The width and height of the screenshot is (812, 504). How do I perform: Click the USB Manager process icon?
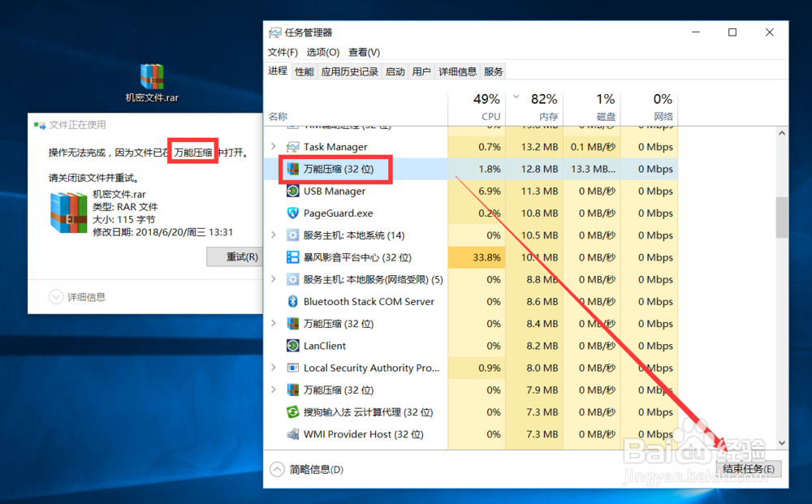[292, 191]
